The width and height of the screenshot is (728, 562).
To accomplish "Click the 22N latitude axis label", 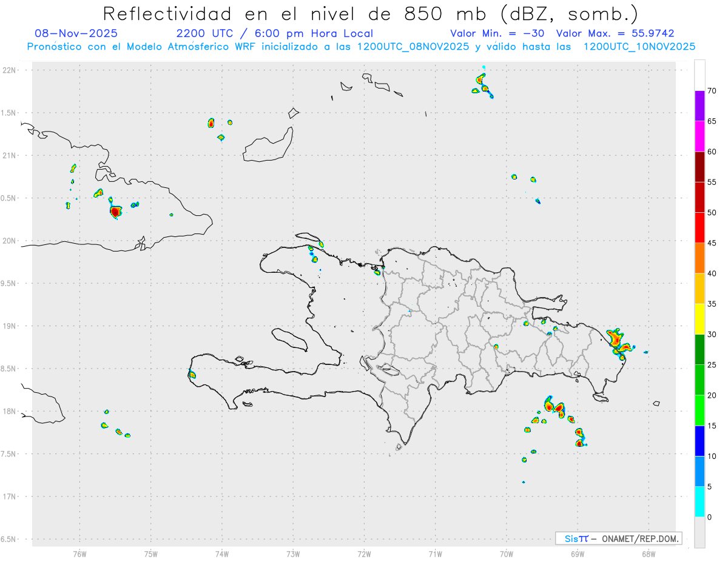I will (x=11, y=70).
